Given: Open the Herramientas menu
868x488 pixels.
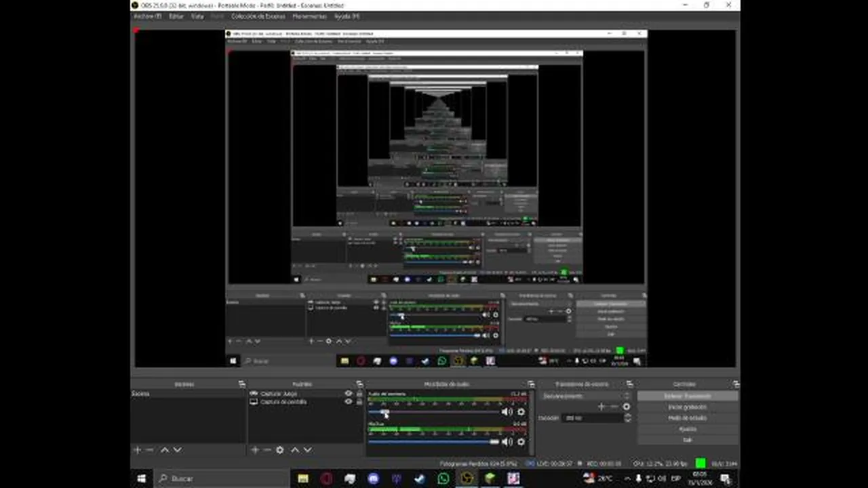Looking at the screenshot, I should 309,16.
